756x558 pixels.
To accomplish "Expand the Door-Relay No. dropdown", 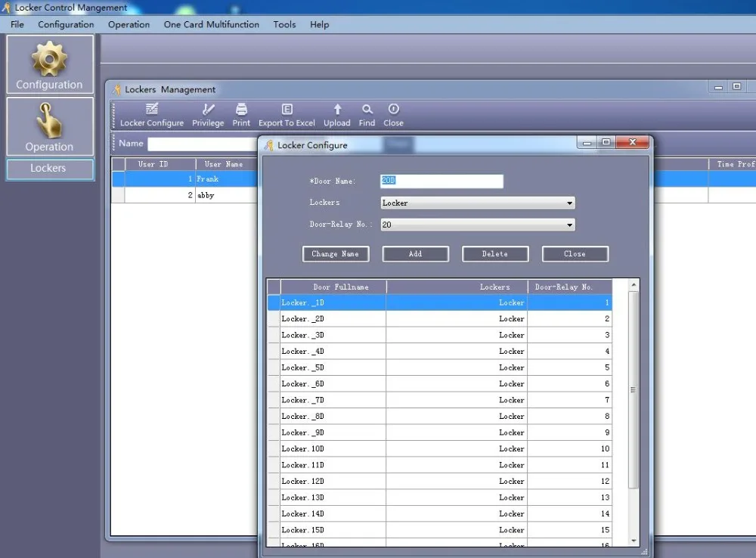I will coord(570,225).
